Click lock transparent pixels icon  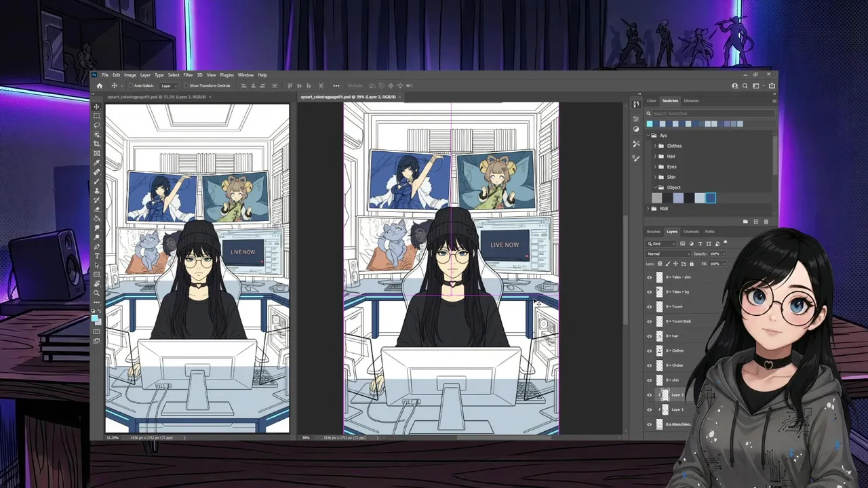(660, 264)
